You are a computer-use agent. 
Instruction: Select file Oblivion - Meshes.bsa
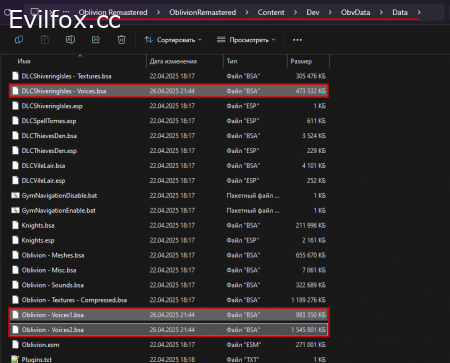point(169,255)
